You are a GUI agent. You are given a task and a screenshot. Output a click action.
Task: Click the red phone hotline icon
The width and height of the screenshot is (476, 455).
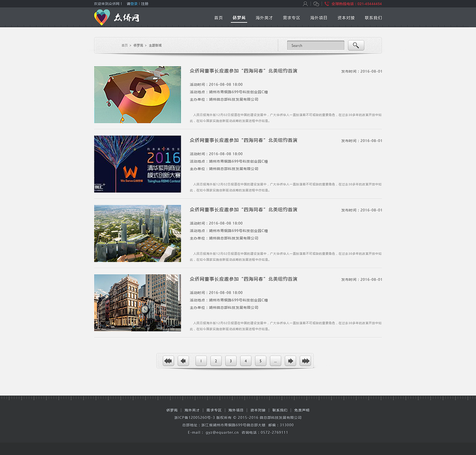pos(327,4)
